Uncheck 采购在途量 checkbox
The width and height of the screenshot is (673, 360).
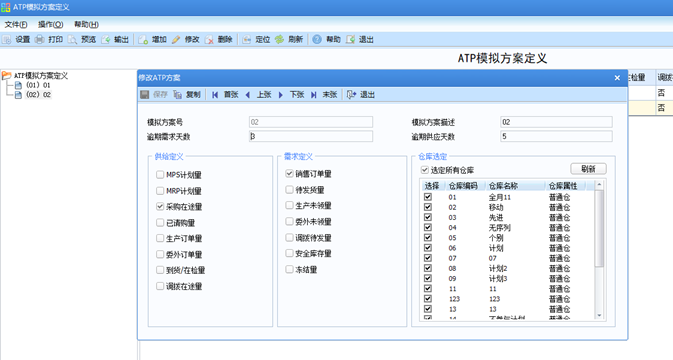click(x=160, y=206)
